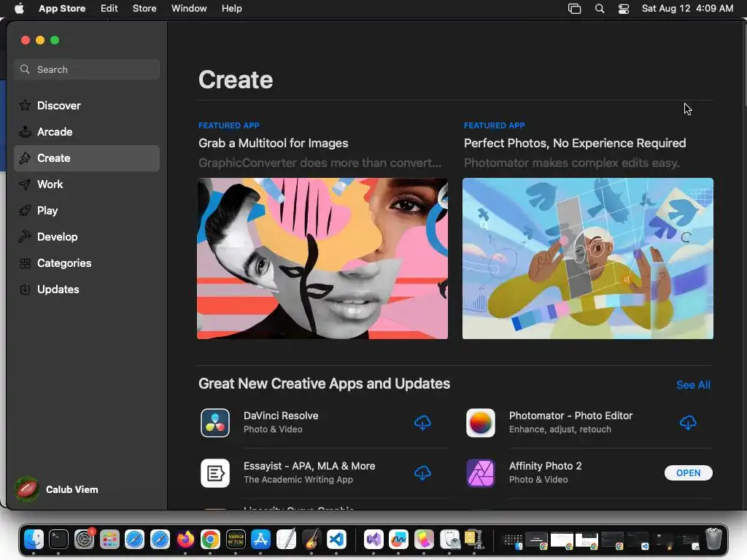Open Spotlight search in menu bar

tap(600, 9)
